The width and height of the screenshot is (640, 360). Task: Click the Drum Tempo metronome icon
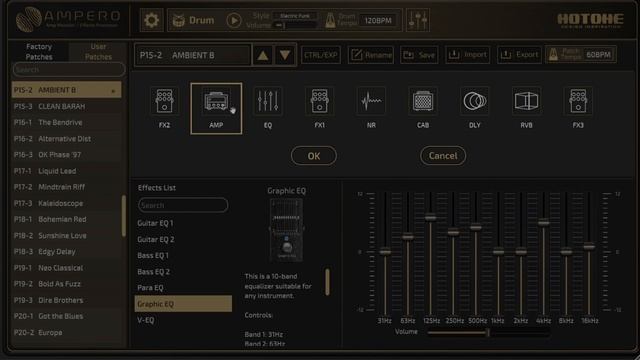click(x=330, y=20)
